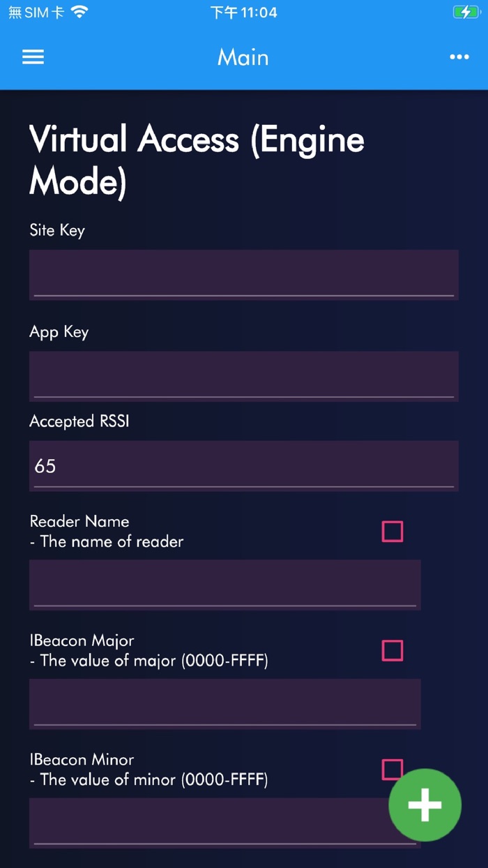Select the Site Key label
488x868 pixels.
click(56, 230)
